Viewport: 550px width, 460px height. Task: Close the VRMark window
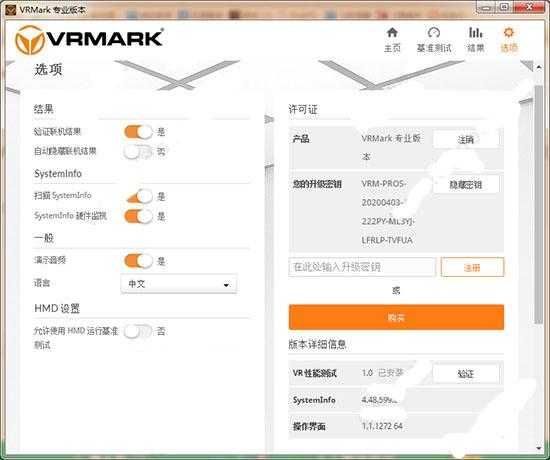click(530, 7)
